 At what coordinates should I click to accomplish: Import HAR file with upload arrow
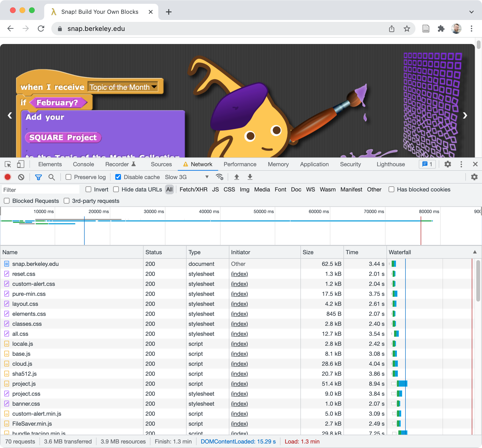[237, 177]
